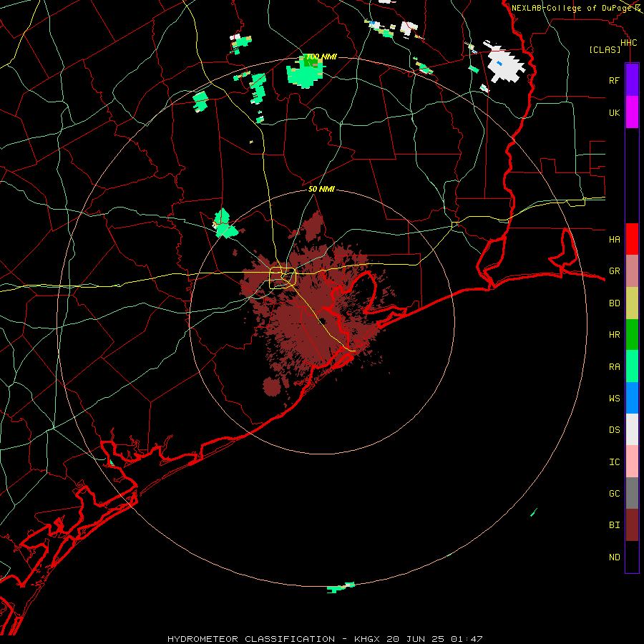Image resolution: width=644 pixels, height=644 pixels.
Task: Click the 50 NMI range ring label
Action: (321, 189)
